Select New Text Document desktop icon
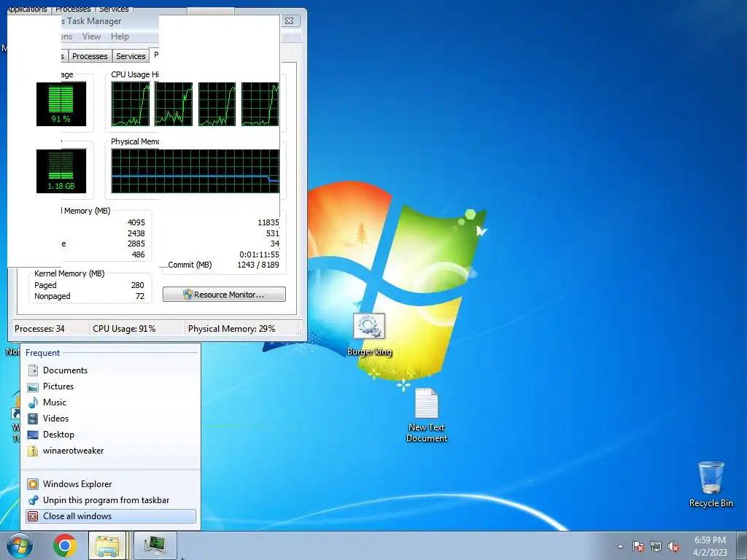 (426, 415)
